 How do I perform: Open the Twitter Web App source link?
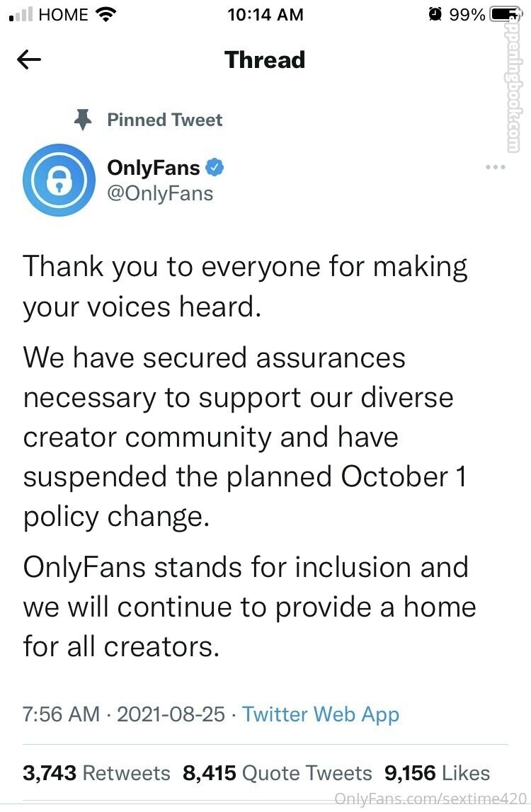click(321, 714)
